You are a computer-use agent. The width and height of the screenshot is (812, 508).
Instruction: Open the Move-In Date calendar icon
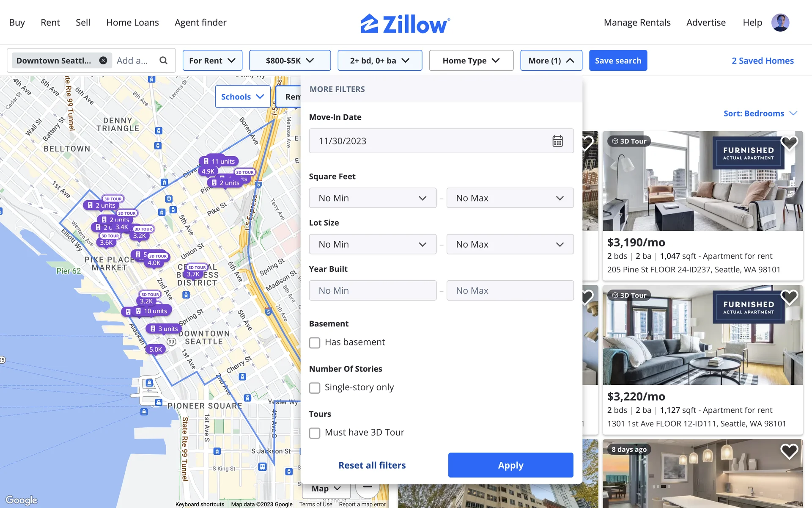coord(557,141)
